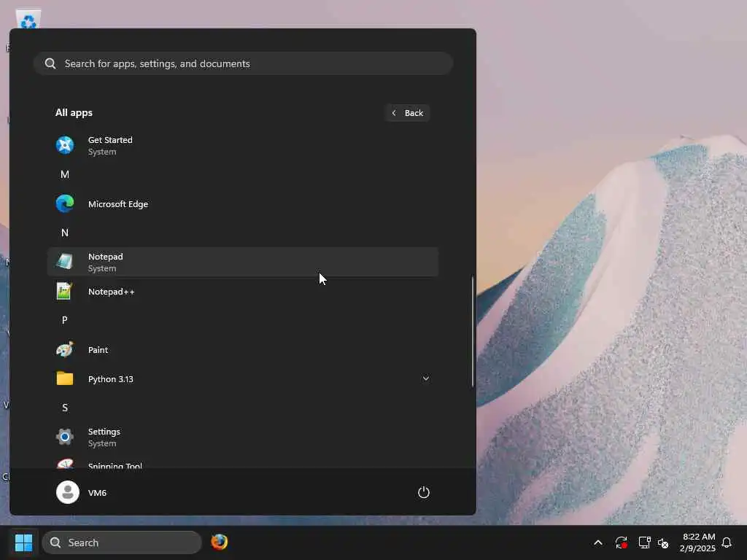Click the "Paint" app name
747x560 pixels.
coord(98,349)
